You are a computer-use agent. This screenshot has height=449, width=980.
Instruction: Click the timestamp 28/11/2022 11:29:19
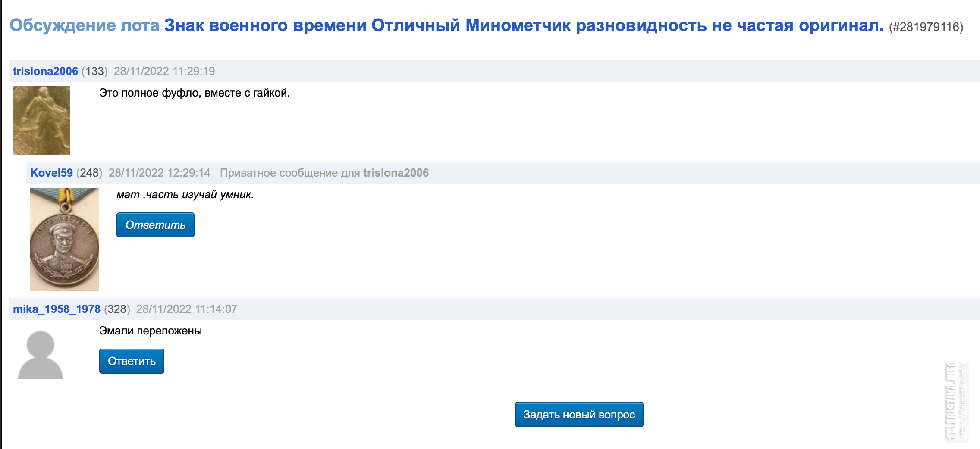pyautogui.click(x=164, y=71)
